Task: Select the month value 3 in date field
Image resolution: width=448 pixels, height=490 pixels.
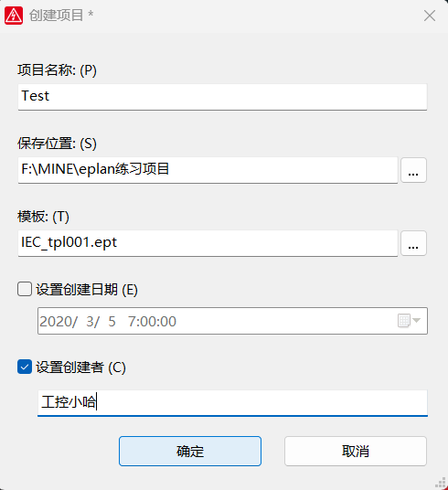Action: pos(91,321)
